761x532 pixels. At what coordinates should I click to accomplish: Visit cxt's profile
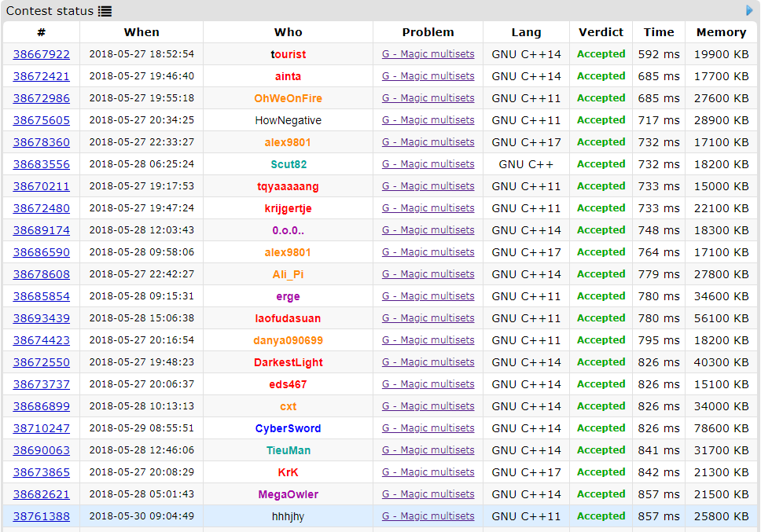click(x=289, y=406)
